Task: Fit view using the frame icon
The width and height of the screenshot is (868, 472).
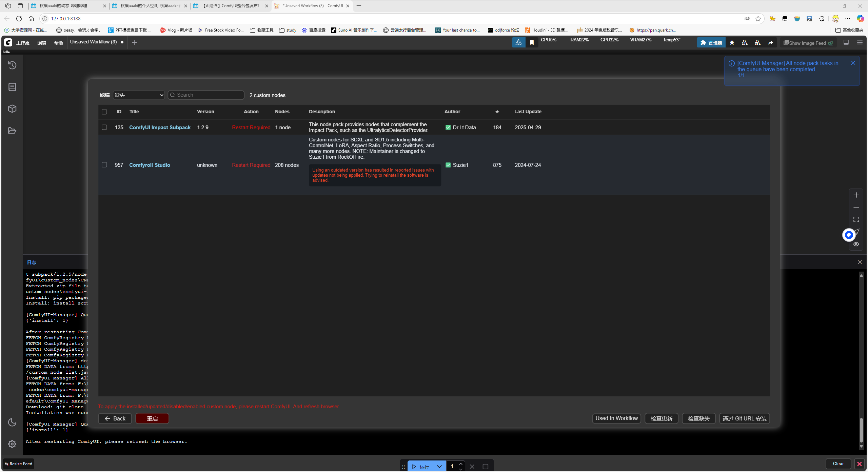Action: point(856,219)
